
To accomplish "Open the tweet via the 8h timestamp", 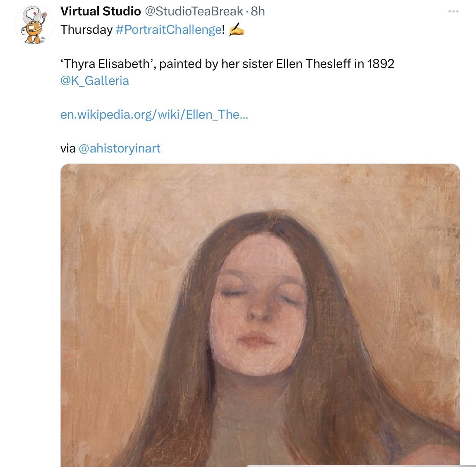I will (x=258, y=11).
